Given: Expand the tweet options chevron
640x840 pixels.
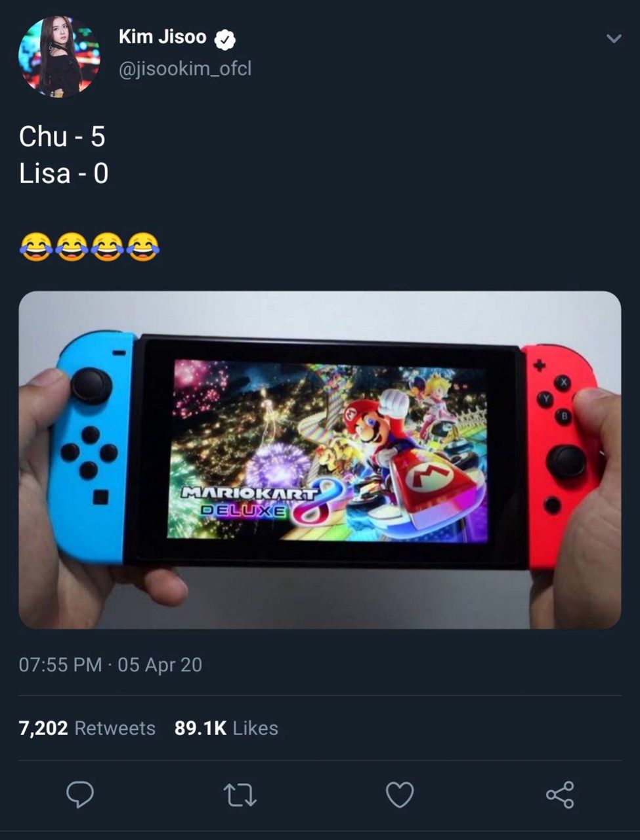Looking at the screenshot, I should (614, 39).
